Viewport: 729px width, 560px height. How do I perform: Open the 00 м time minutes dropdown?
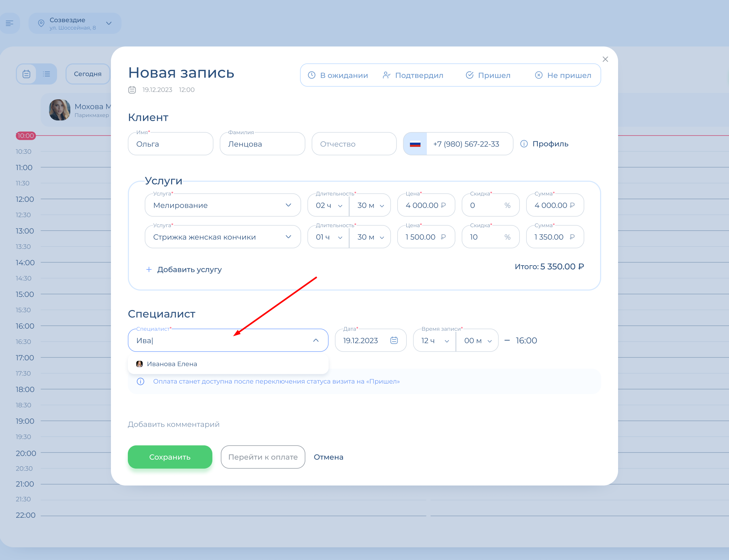(478, 340)
